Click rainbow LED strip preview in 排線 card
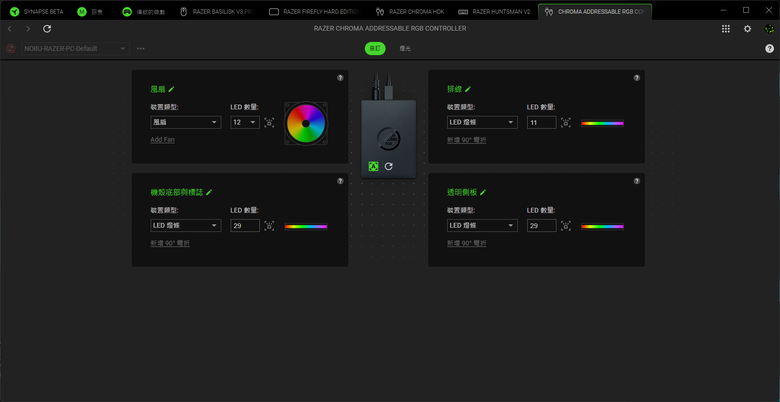The image size is (780, 402). (x=602, y=123)
